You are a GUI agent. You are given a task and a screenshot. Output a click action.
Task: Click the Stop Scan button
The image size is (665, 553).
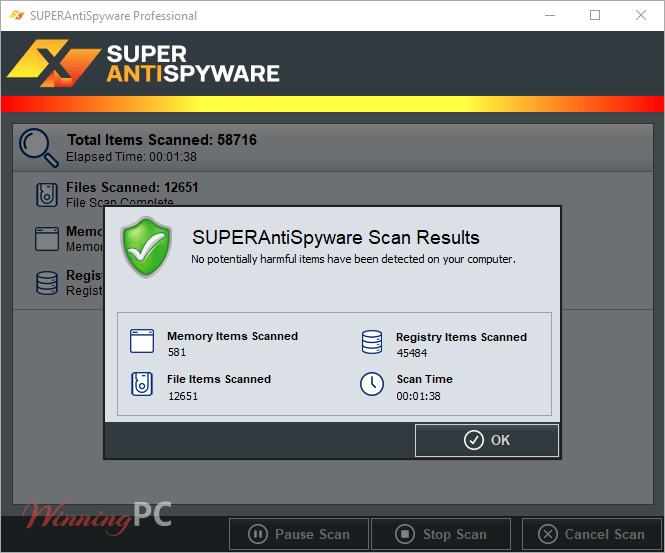441,534
